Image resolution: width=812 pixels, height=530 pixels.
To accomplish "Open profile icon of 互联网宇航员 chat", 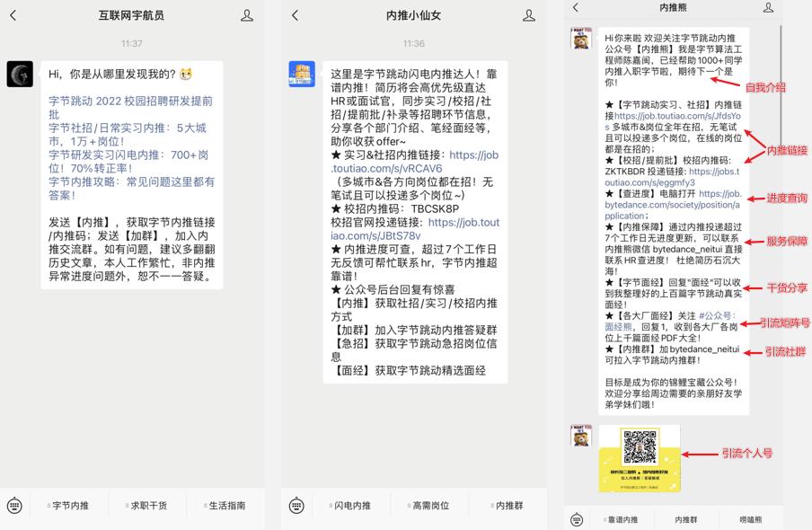I will tap(247, 15).
